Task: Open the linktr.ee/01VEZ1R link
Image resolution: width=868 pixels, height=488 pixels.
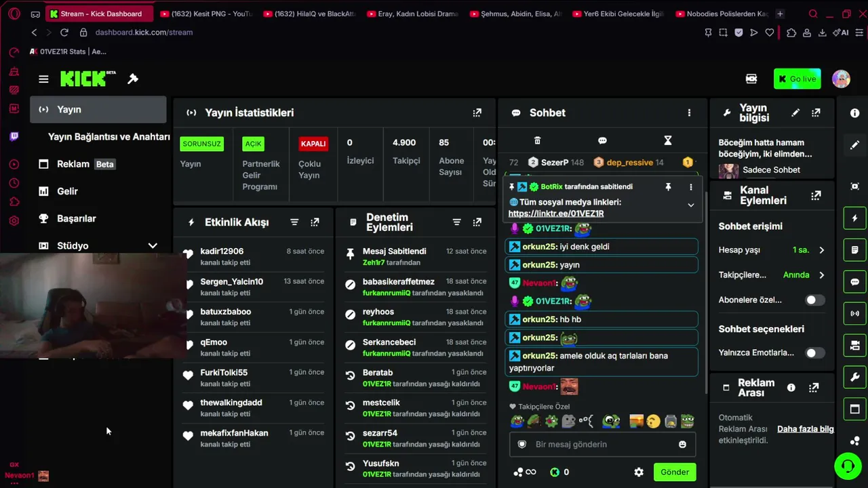Action: pos(556,213)
